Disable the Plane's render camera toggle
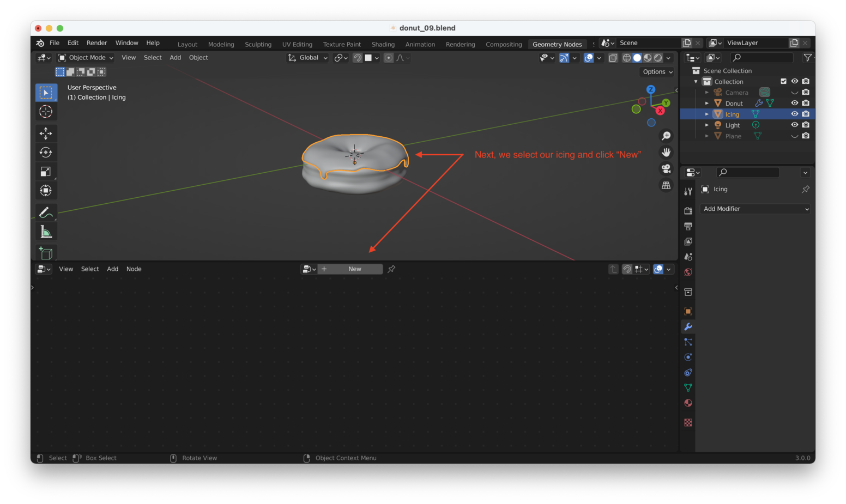The image size is (846, 504). coord(806,136)
